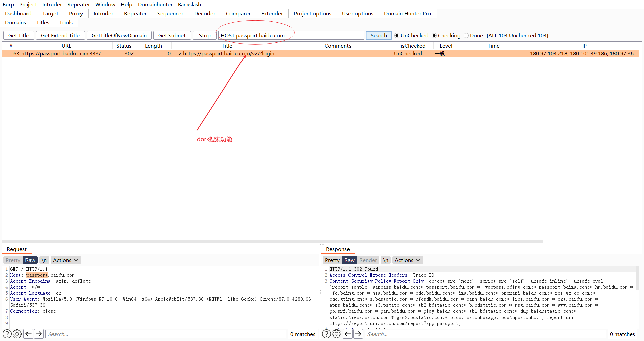Click the Get Title button

(x=19, y=35)
